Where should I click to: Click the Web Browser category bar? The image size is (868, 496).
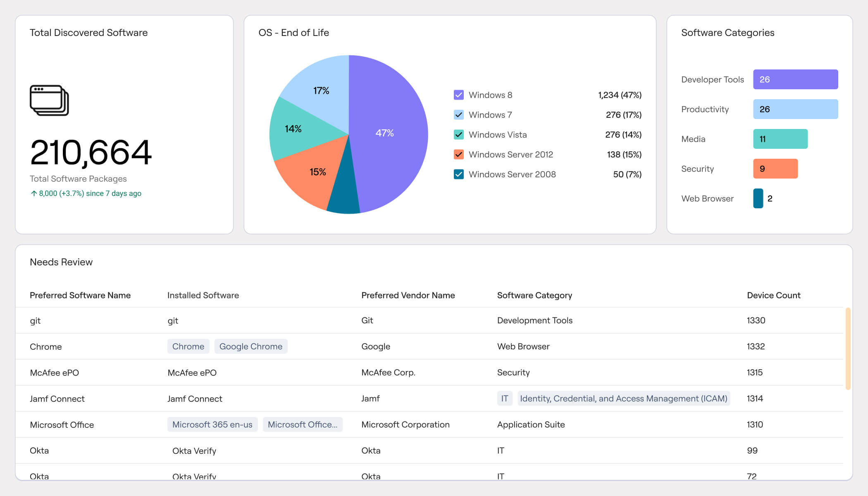[758, 198]
